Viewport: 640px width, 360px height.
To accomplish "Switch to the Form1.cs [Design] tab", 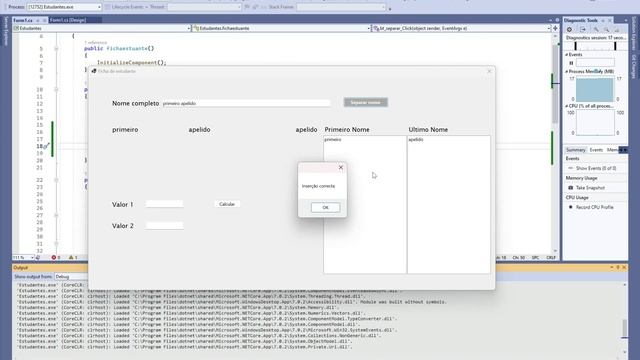I will pyautogui.click(x=68, y=20).
